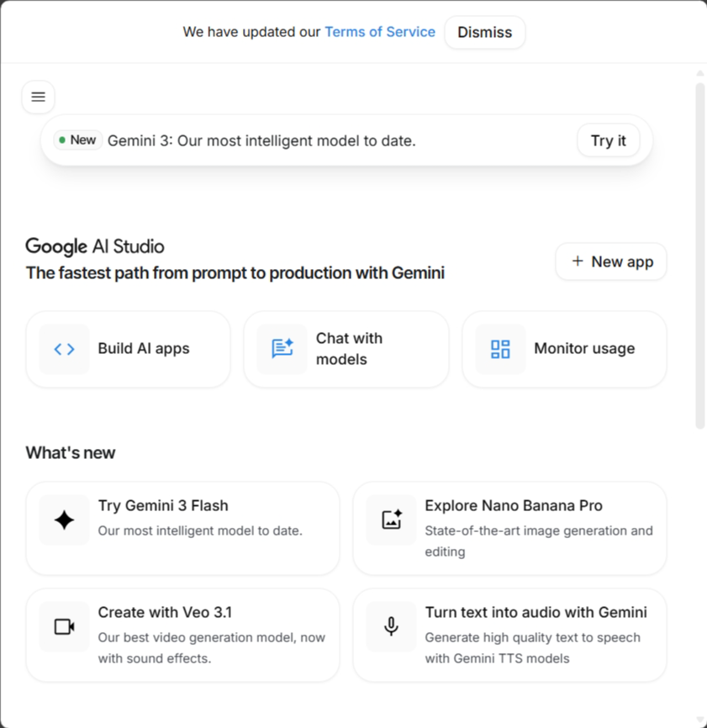Open Turn text into audio with Gemini

536,612
